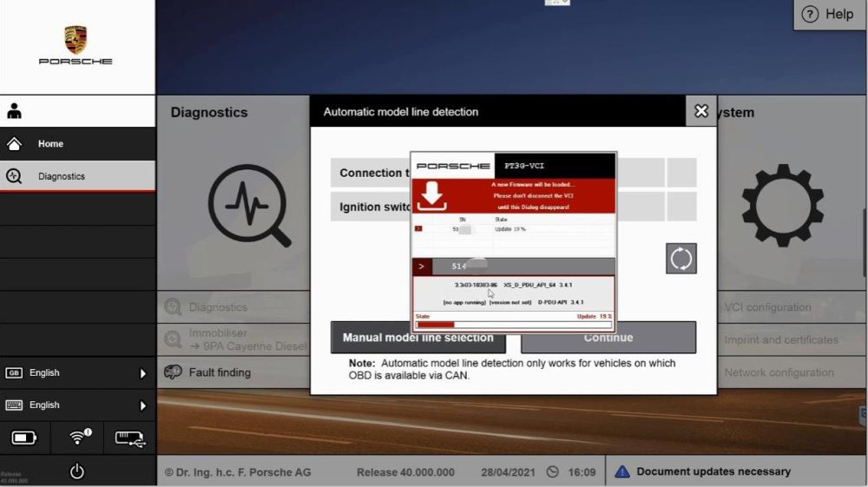Click the VCI USB connection icon
The height and width of the screenshot is (487, 868).
129,438
